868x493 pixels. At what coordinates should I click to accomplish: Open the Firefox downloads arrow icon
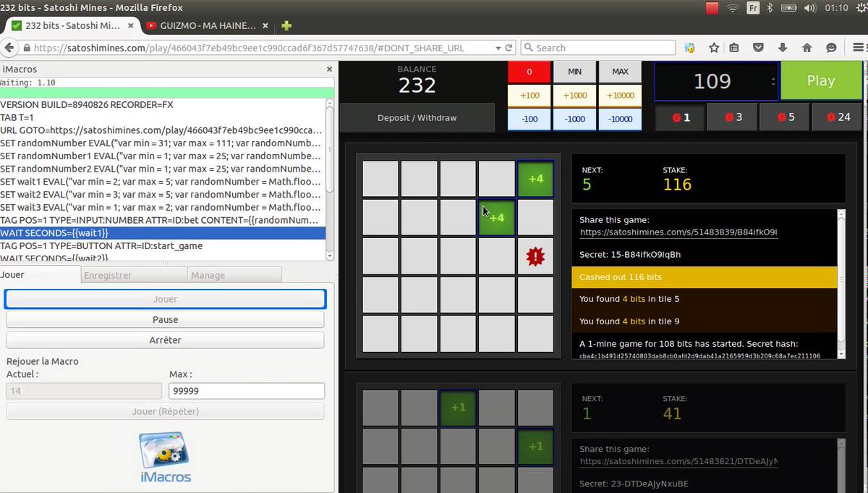point(783,48)
